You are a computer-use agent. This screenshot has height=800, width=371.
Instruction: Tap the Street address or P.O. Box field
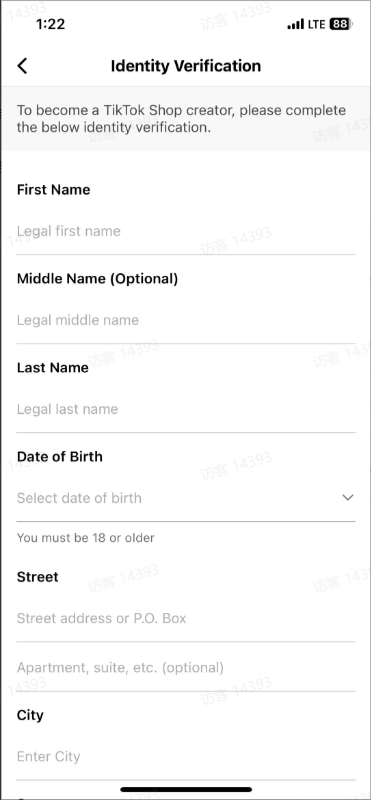[186, 618]
